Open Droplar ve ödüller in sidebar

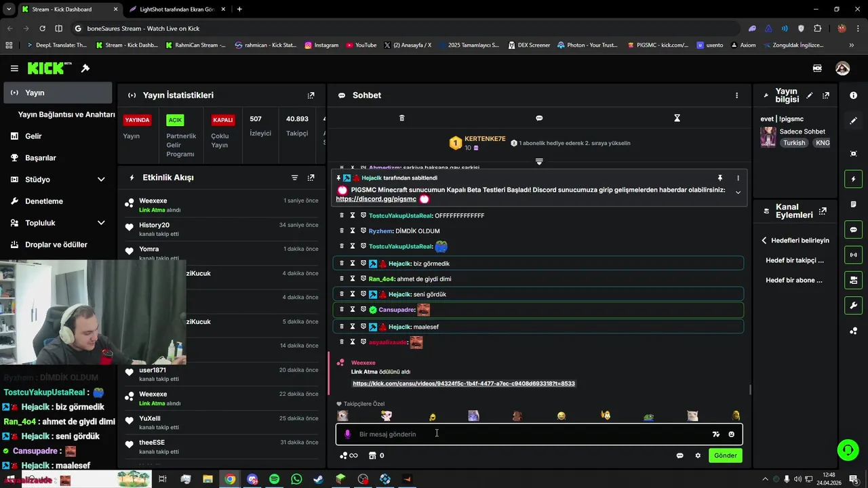[58, 245]
